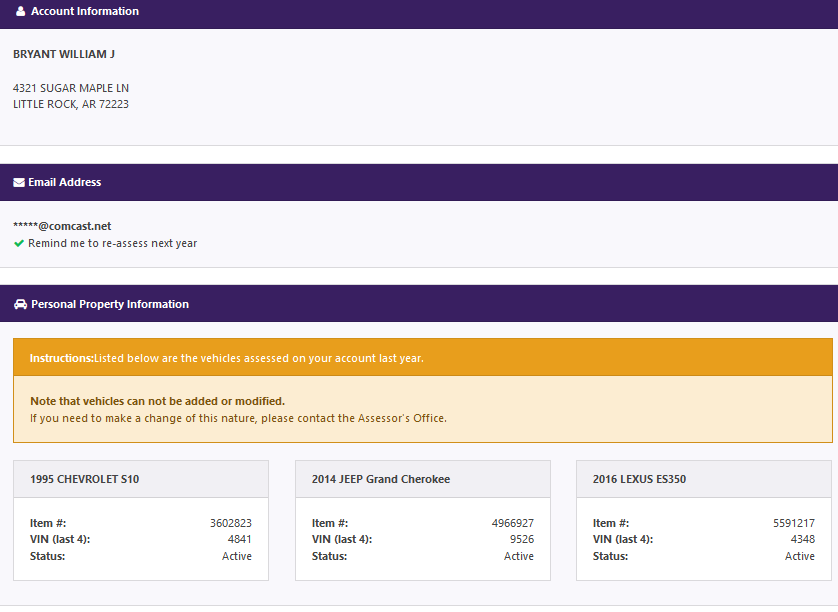Click the Personal Property Information header text

(110, 304)
